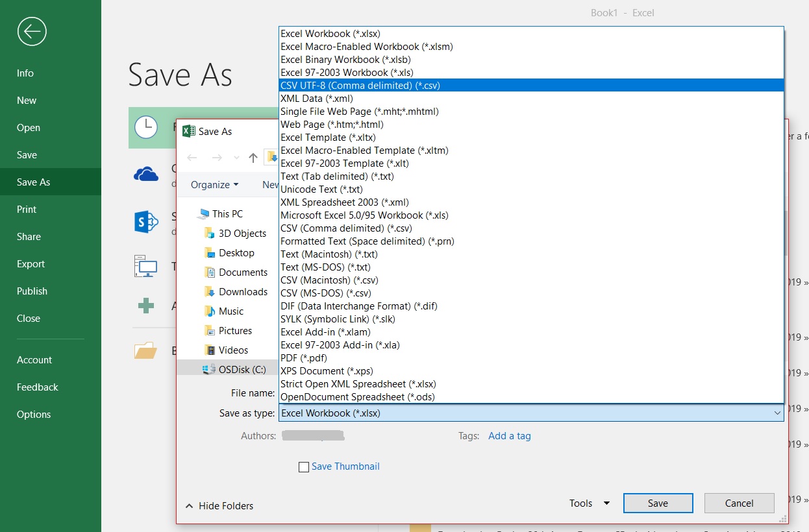Screen dimensions: 809x532
Task: Choose Excel Add-in (*.xlam) type
Action: coord(531,332)
